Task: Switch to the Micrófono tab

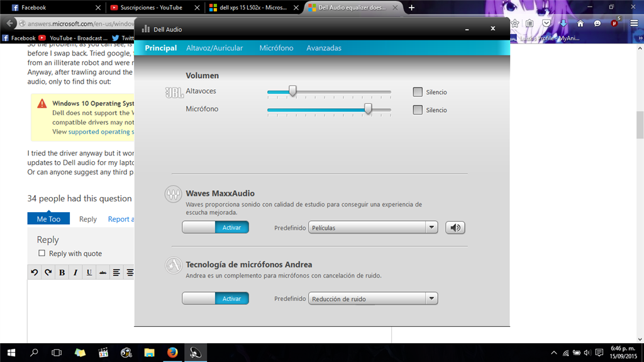Action: coord(276,48)
